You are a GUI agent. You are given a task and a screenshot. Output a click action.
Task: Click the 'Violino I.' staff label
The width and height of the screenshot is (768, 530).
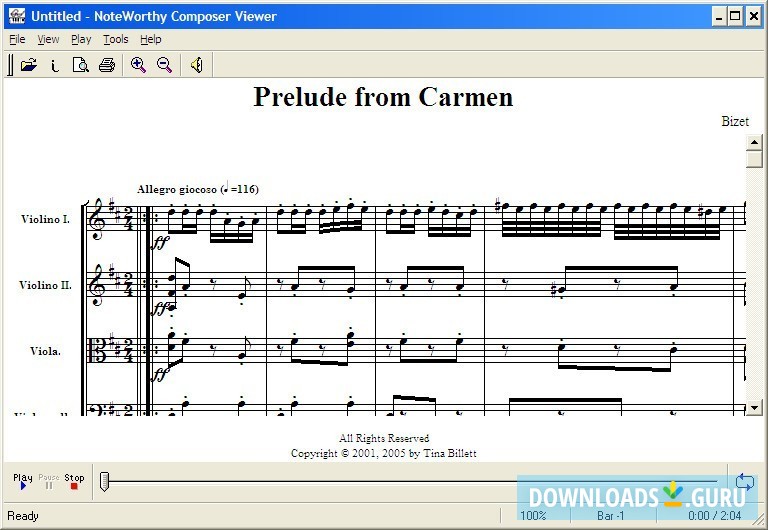[45, 219]
